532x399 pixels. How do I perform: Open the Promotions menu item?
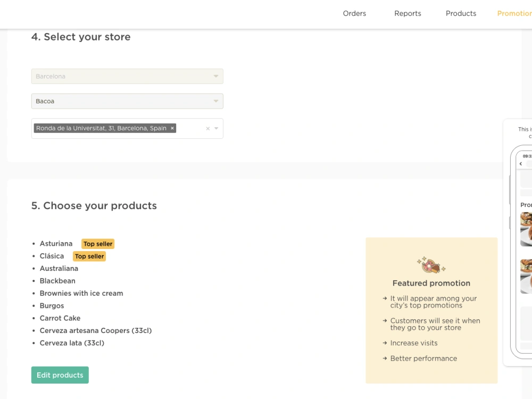[514, 14]
